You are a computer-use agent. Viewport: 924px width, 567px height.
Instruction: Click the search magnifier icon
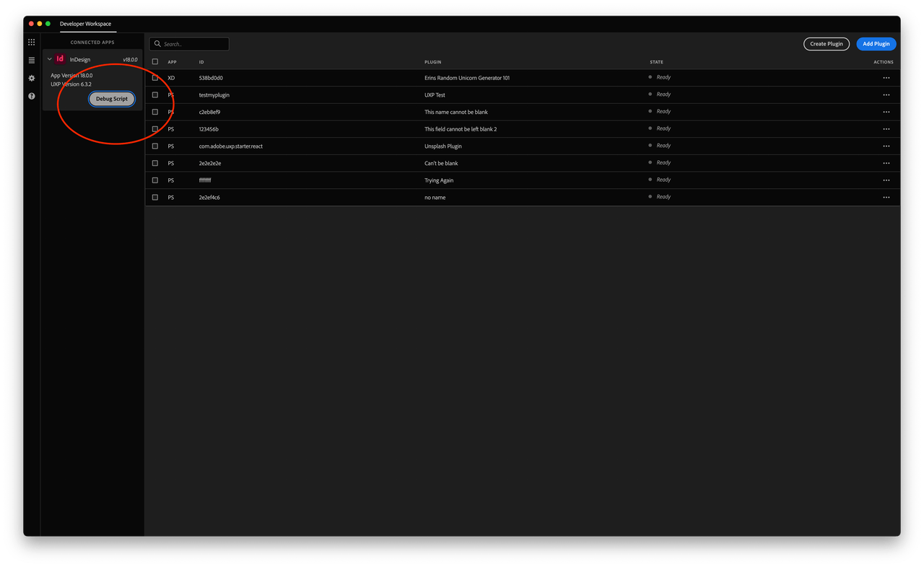tap(157, 44)
